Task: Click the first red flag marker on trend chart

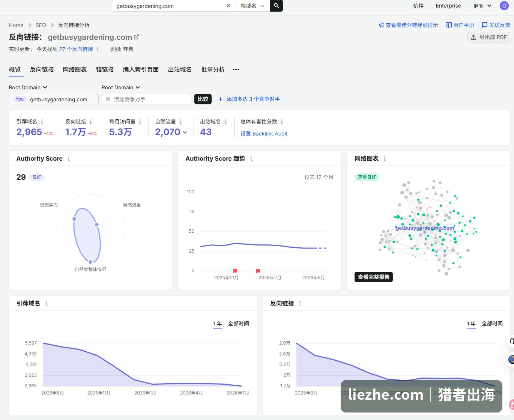Action: coord(235,271)
